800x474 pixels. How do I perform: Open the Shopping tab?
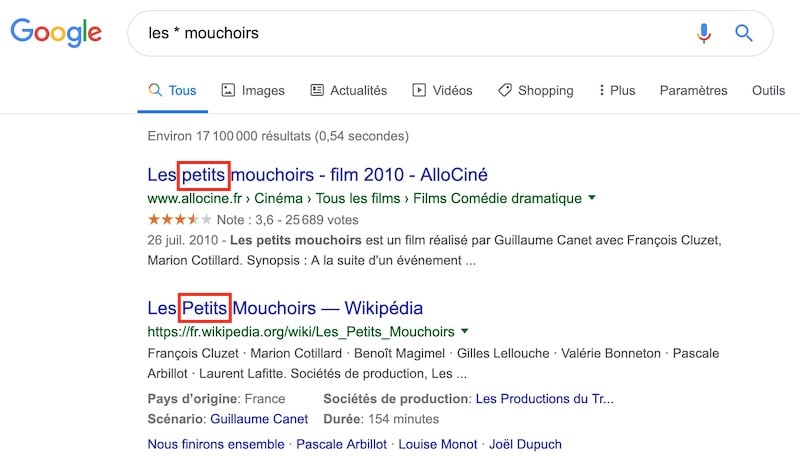click(x=535, y=90)
